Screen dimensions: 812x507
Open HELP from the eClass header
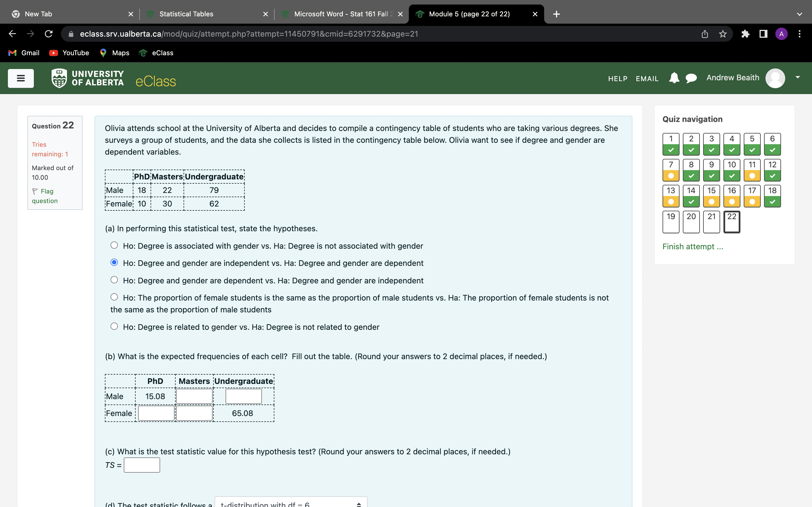(618, 79)
